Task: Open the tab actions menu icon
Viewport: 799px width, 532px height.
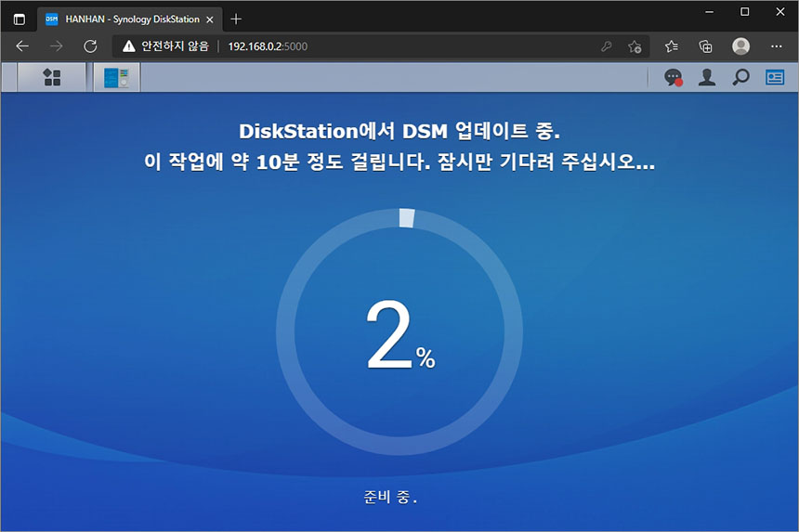Action: [x=19, y=19]
